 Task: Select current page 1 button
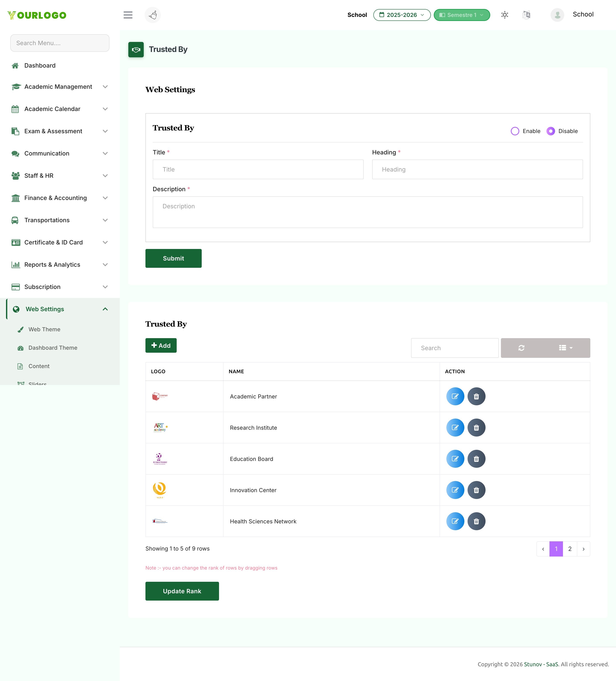[x=556, y=549]
